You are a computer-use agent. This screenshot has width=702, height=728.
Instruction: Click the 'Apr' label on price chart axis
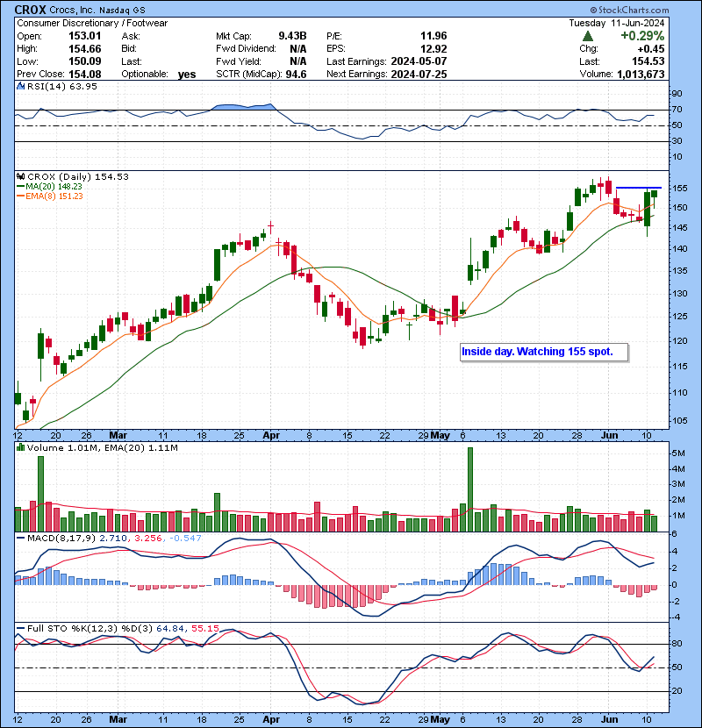coord(271,436)
